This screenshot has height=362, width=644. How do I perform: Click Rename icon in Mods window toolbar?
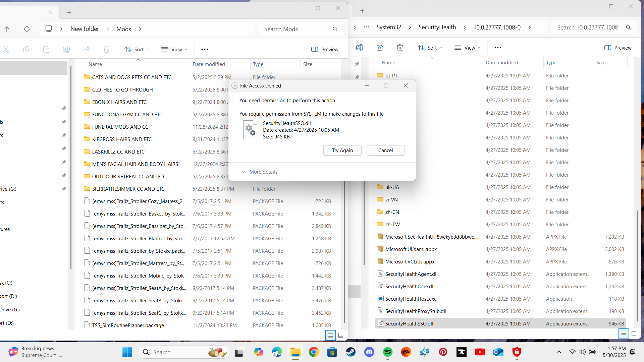coord(66,49)
